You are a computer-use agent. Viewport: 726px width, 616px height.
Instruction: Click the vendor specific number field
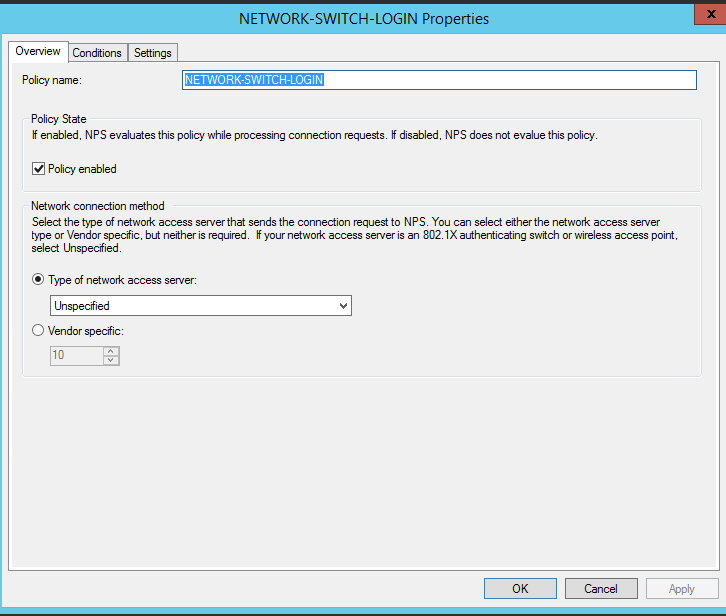(76, 355)
